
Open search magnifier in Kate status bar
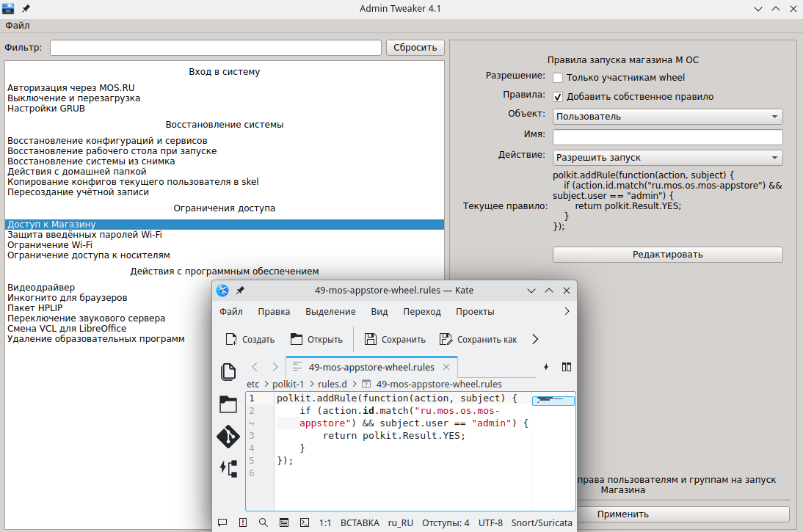coord(263,523)
